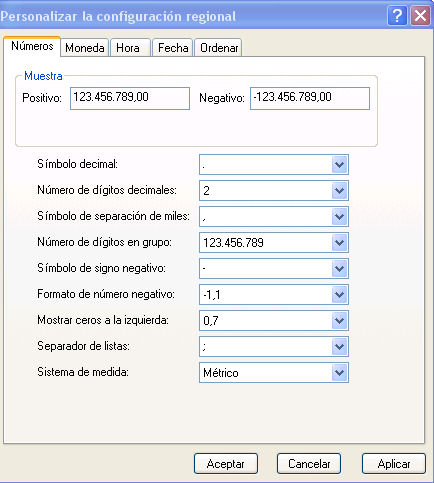The width and height of the screenshot is (434, 483).
Task: Expand the Sistema de medida dropdown arrow
Action: [339, 372]
